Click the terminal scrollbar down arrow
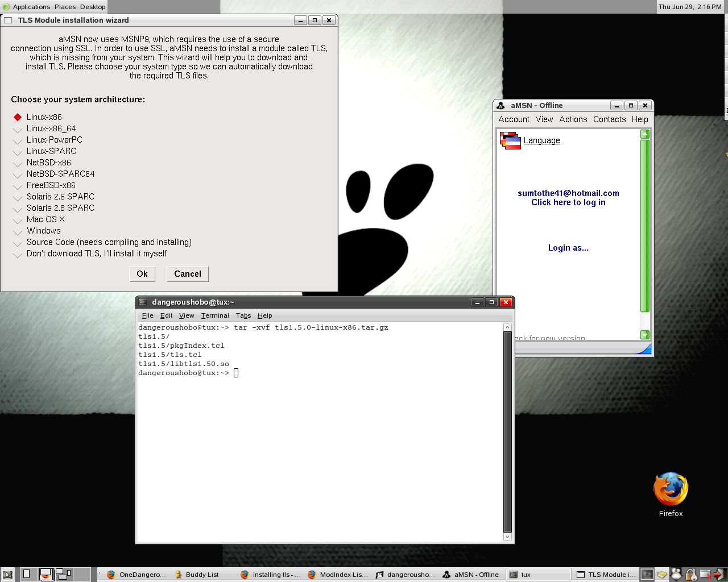Image resolution: width=728 pixels, height=582 pixels. (507, 537)
